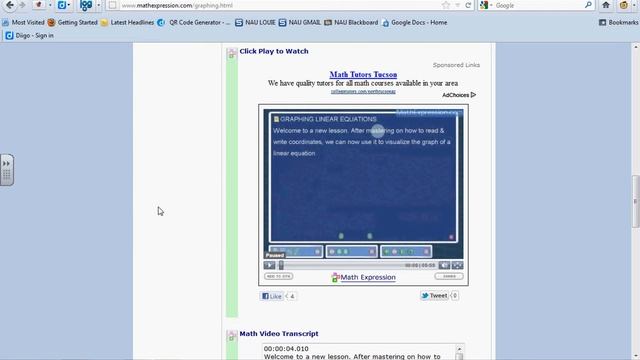640x360 pixels.
Task: Click the yellow extension icon beside Home
Action: [x=624, y=5]
